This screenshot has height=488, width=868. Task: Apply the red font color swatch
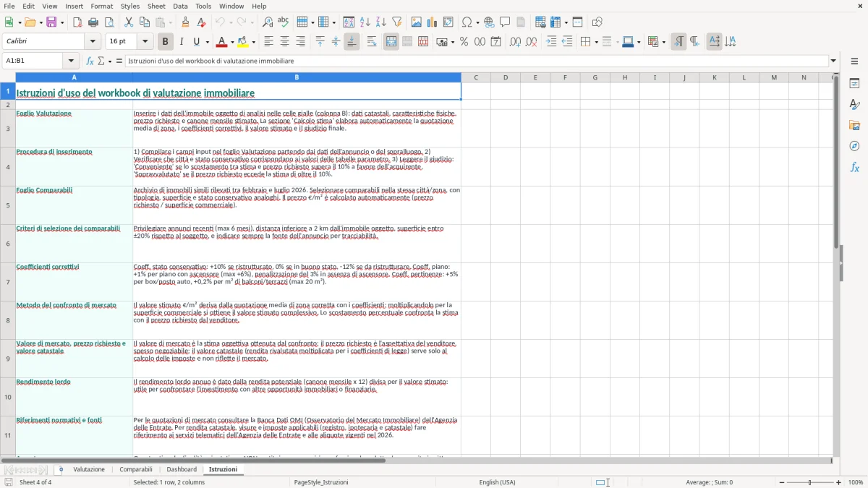point(222,42)
